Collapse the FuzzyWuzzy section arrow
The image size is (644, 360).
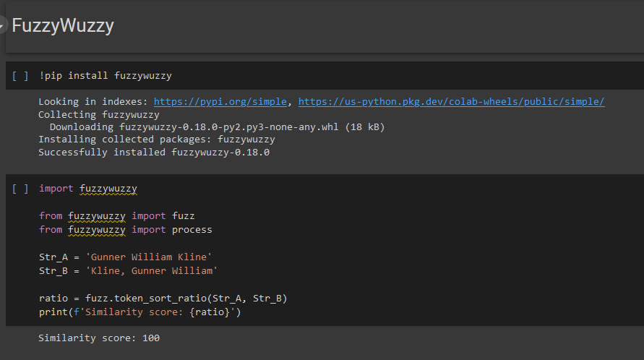coord(2,25)
